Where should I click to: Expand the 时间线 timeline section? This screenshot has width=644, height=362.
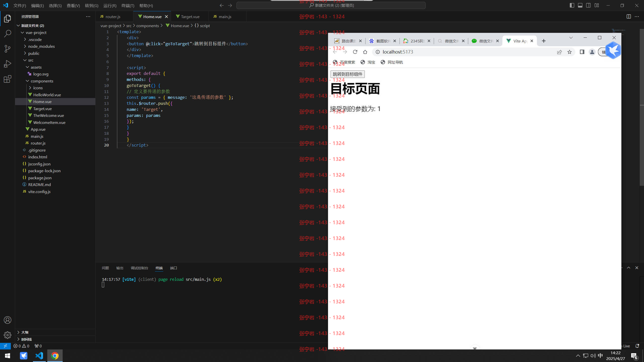(x=55, y=339)
